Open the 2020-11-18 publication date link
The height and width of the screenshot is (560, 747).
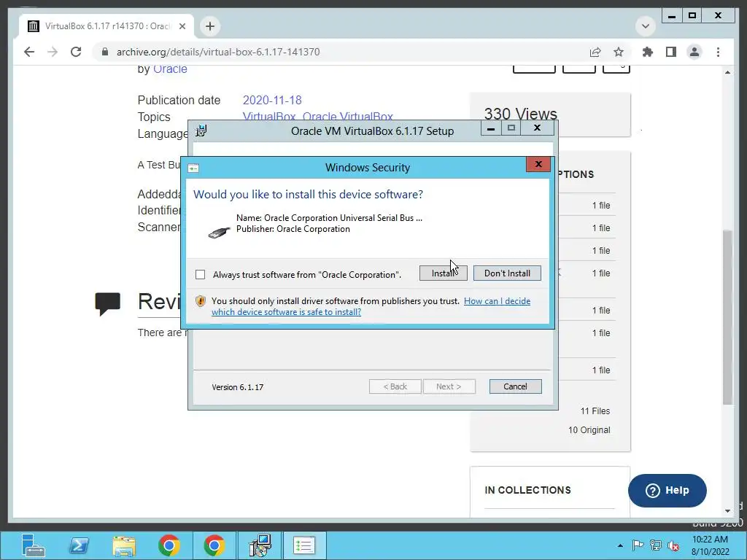coord(272,100)
